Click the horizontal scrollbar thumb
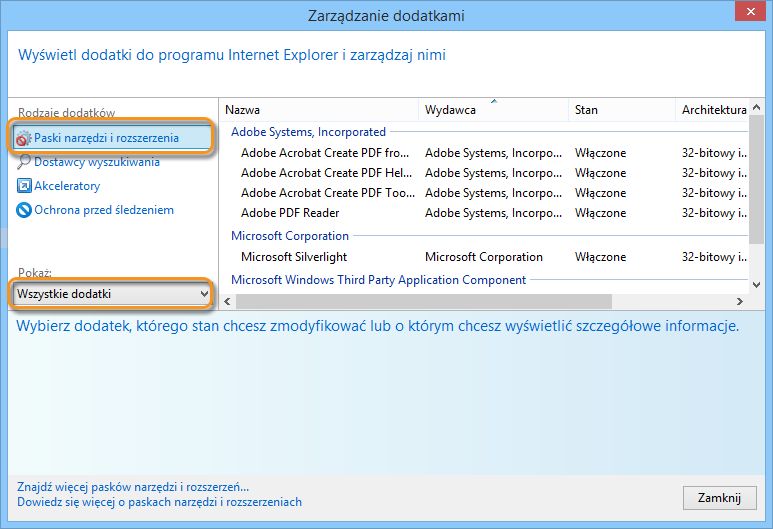 424,301
